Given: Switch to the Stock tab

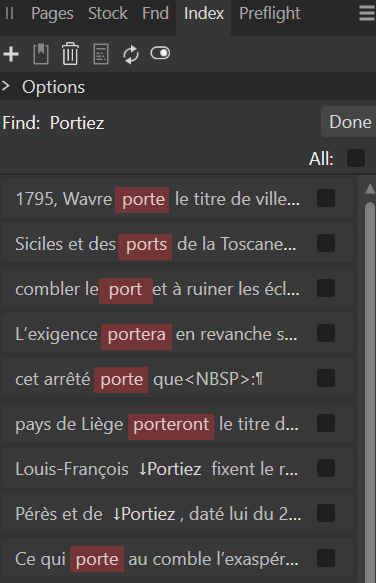Looking at the screenshot, I should pyautogui.click(x=108, y=14).
